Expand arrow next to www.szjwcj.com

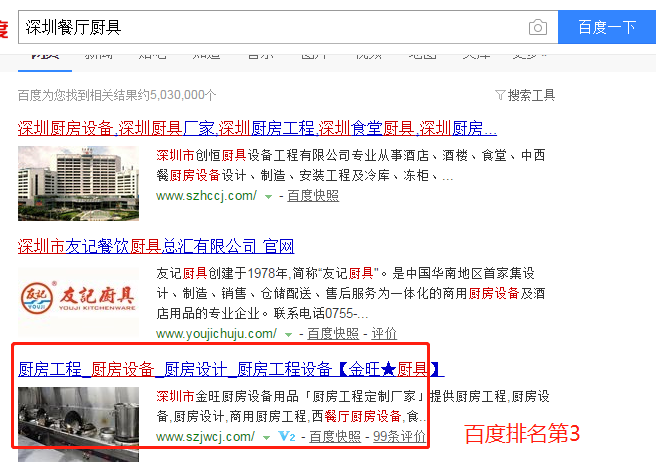point(267,437)
